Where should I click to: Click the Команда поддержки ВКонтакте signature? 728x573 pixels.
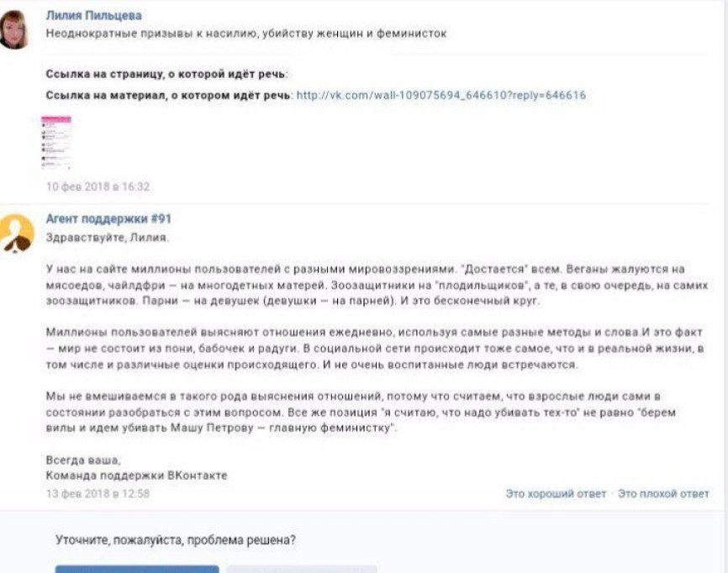tap(136, 476)
